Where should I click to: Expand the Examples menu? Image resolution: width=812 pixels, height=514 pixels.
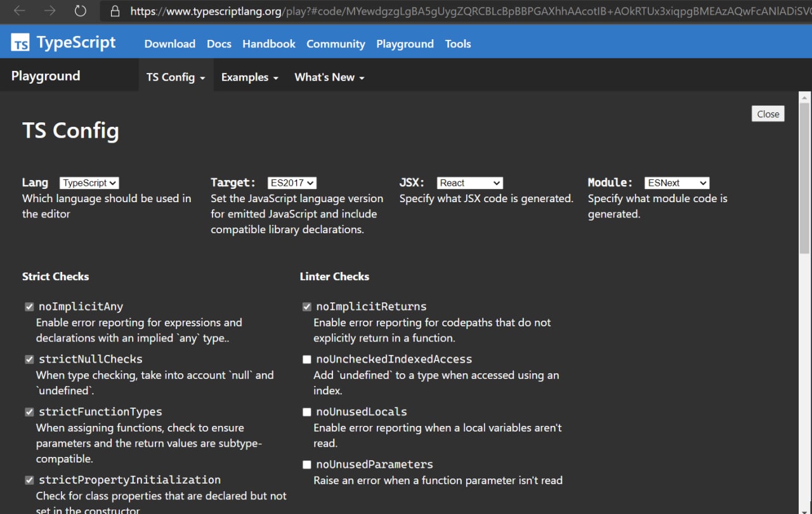tap(249, 77)
